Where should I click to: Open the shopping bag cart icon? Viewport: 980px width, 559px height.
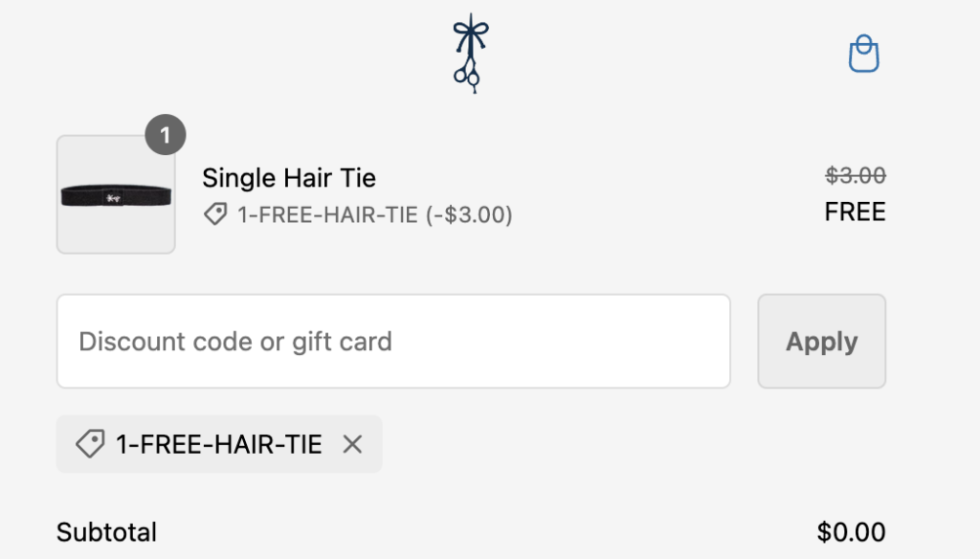point(864,55)
